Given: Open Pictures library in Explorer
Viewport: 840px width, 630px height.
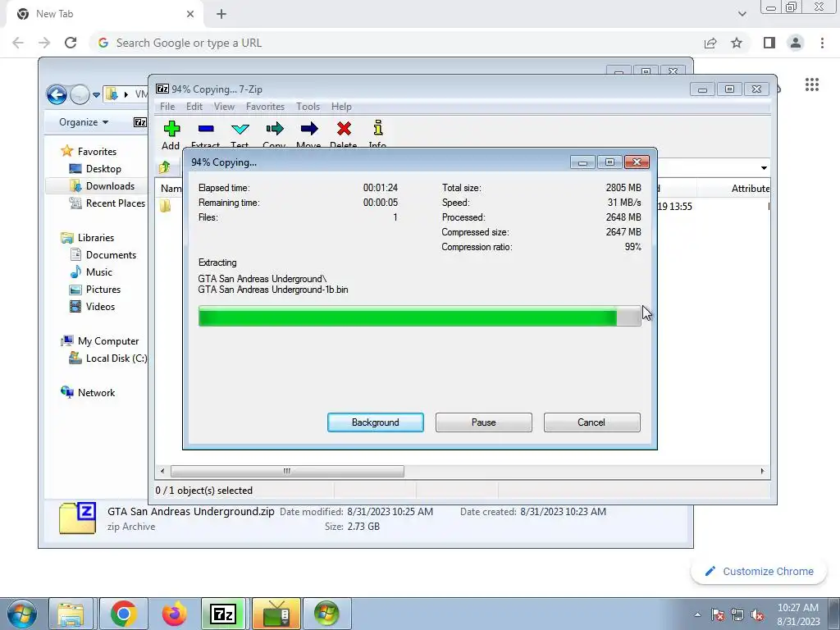Looking at the screenshot, I should pos(103,290).
